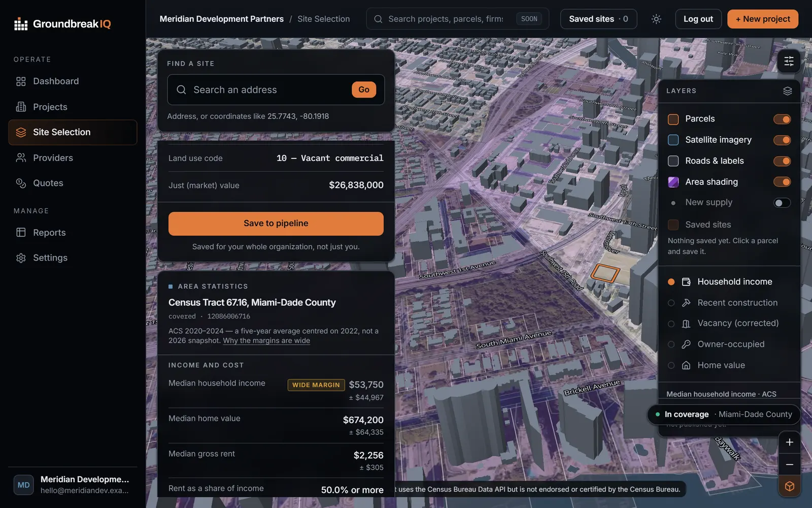The width and height of the screenshot is (812, 508).
Task: Click the + New project button
Action: point(762,19)
